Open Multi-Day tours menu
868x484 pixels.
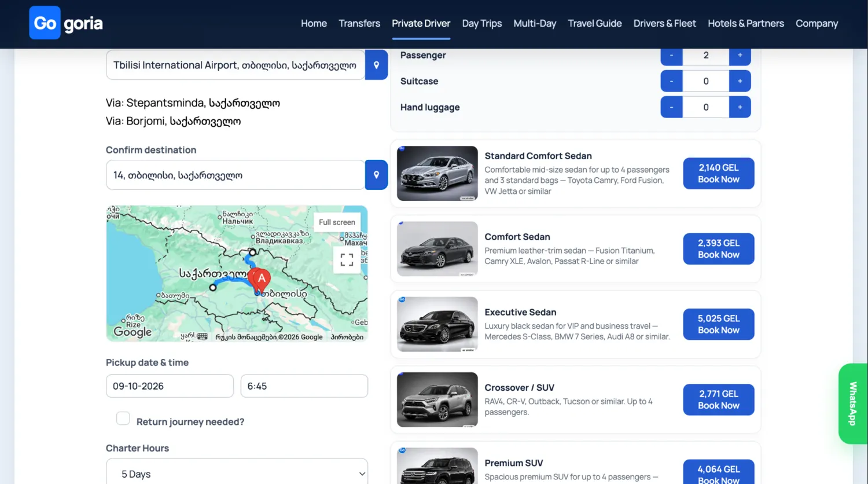pyautogui.click(x=535, y=23)
